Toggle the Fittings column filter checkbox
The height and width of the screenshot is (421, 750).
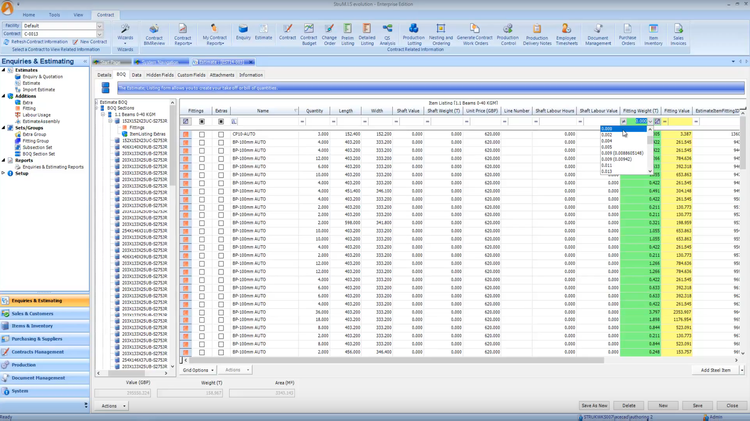[x=202, y=122]
